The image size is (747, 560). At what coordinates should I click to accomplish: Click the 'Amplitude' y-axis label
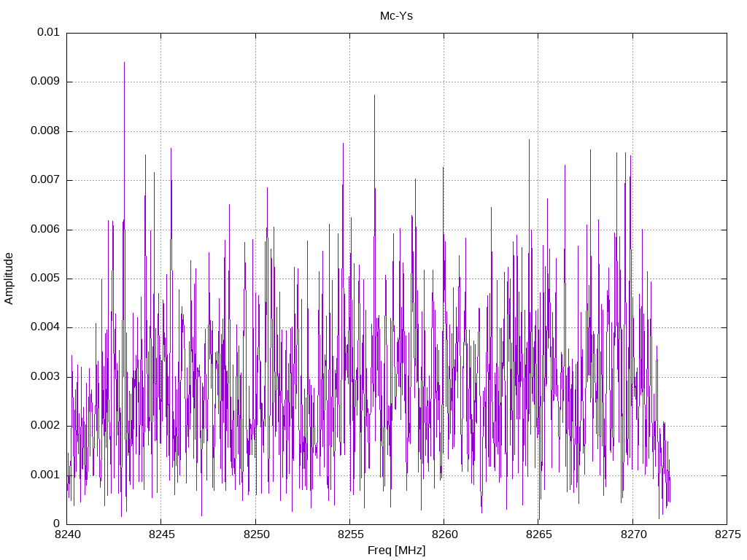[x=9, y=279]
